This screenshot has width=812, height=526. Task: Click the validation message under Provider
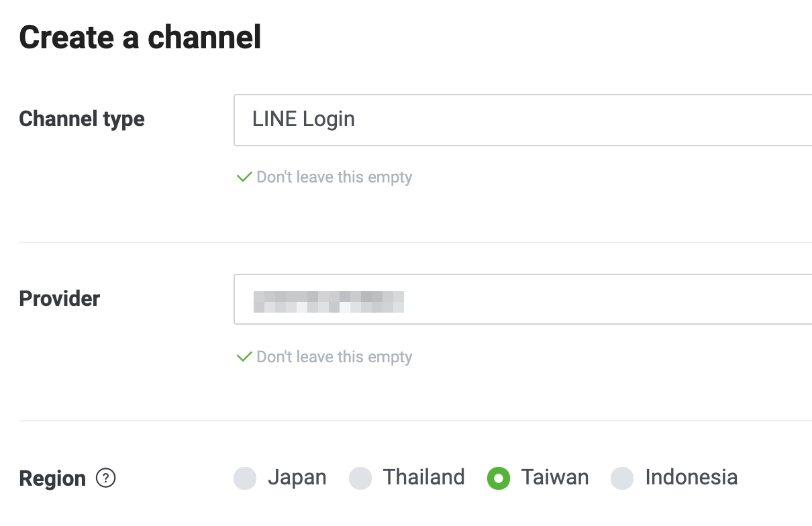325,357
